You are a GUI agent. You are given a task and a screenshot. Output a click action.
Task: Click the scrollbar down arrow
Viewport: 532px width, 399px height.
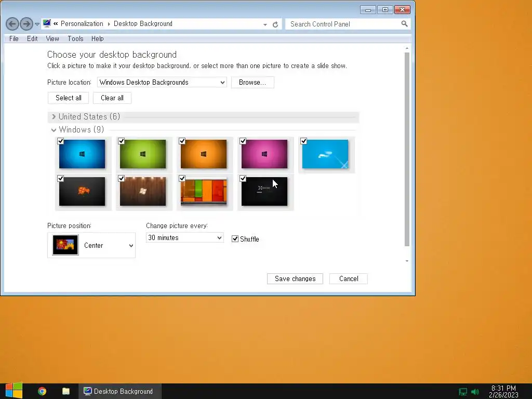coord(407,261)
